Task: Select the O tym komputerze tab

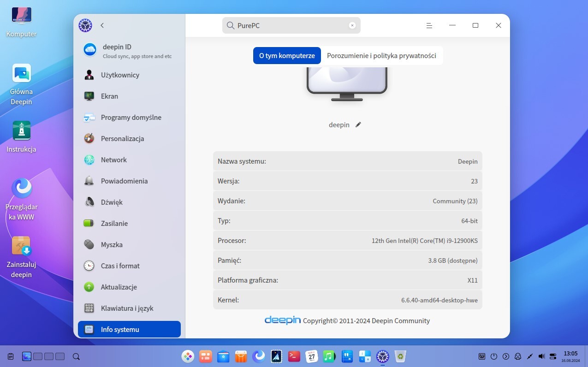Action: click(x=287, y=55)
